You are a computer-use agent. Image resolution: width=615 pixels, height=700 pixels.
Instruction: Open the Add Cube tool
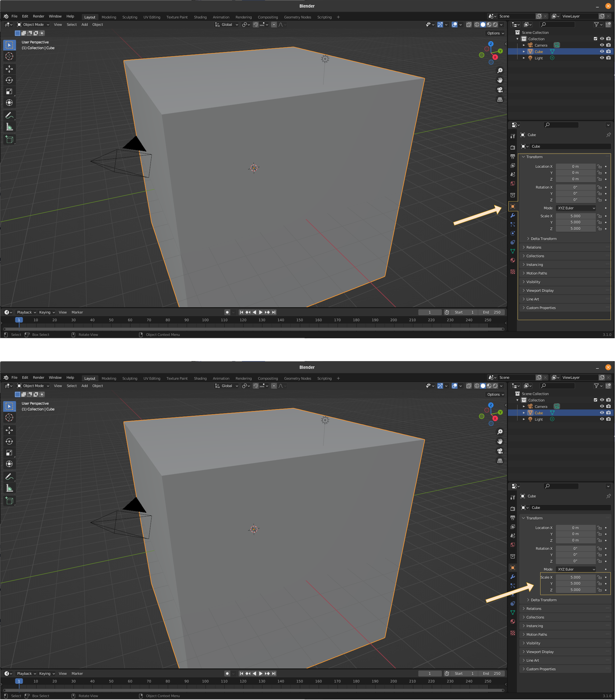[9, 139]
